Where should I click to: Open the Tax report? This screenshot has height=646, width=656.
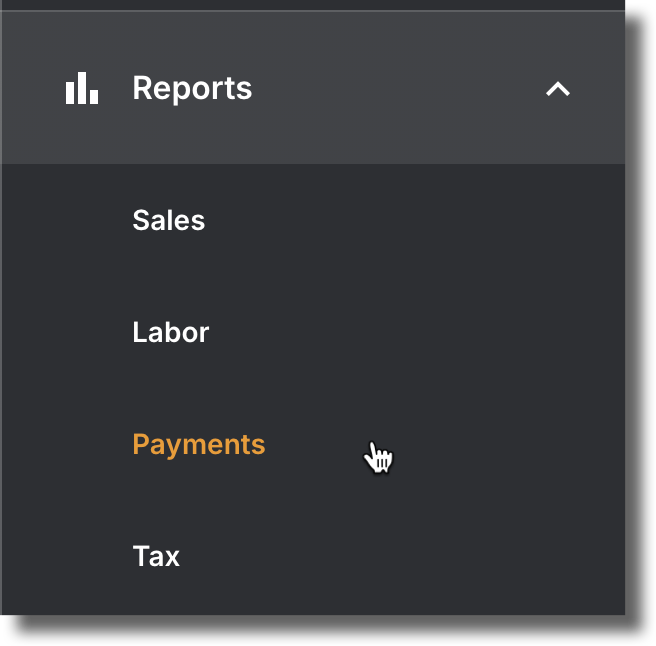[156, 556]
